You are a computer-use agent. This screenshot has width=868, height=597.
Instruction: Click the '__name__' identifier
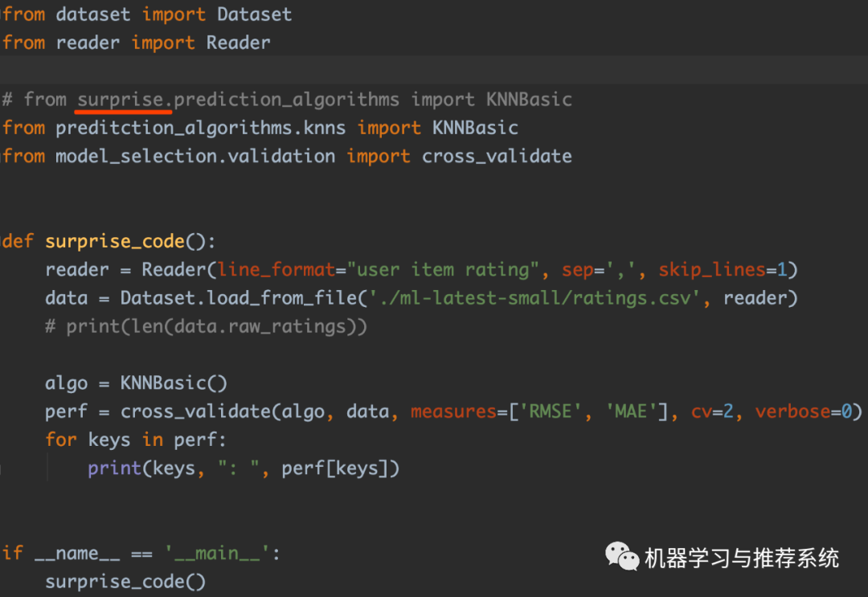coord(77,554)
